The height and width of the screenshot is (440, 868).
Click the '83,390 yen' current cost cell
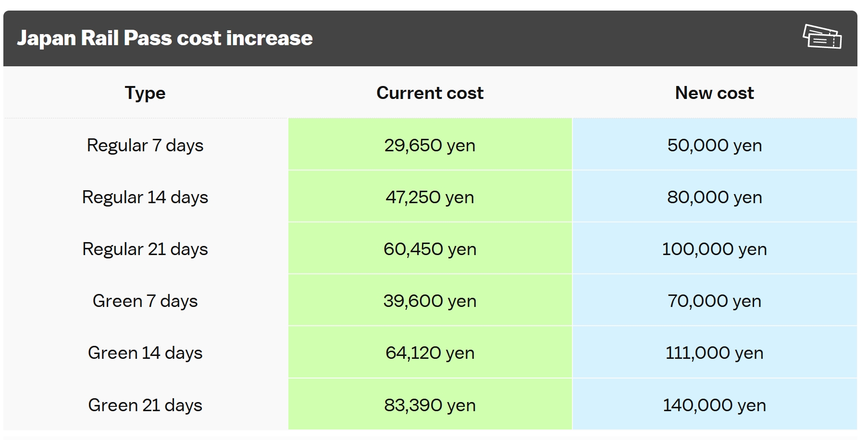tap(430, 405)
